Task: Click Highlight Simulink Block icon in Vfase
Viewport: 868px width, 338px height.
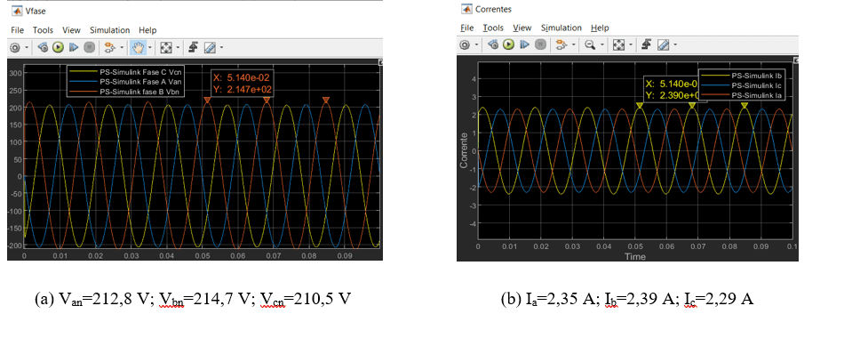Action: [109, 48]
